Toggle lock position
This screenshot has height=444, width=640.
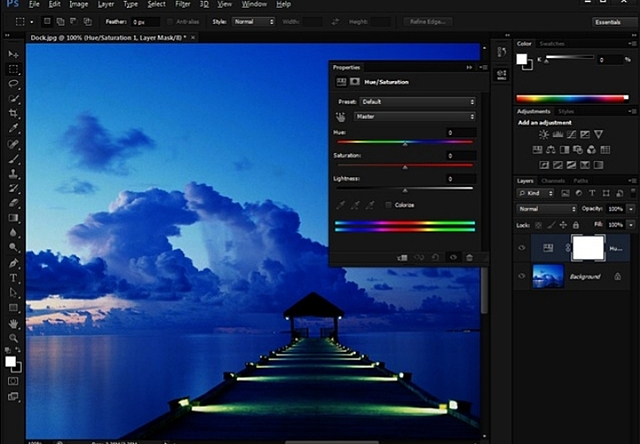[563, 225]
